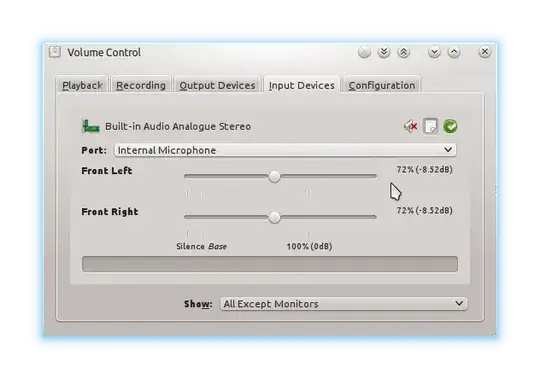
Task: Click the Silence marker label
Action: (x=190, y=246)
